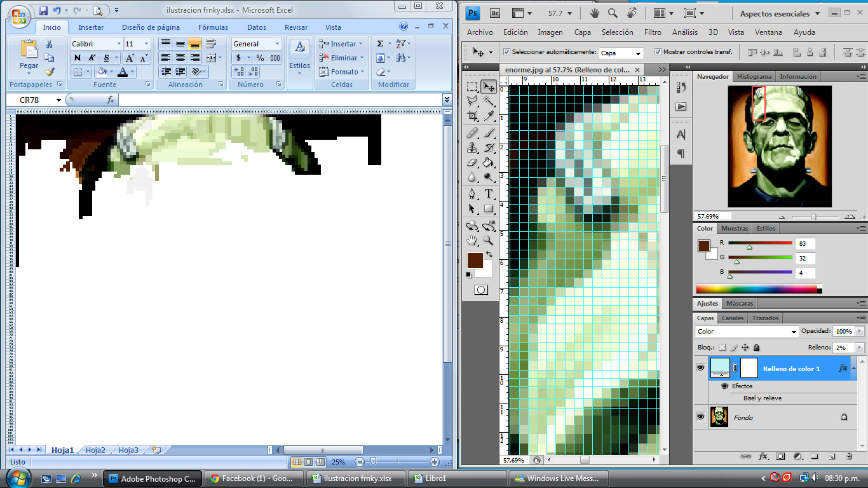Select the Rectangle shape tool
This screenshot has height=488, width=868.
pos(489,208)
